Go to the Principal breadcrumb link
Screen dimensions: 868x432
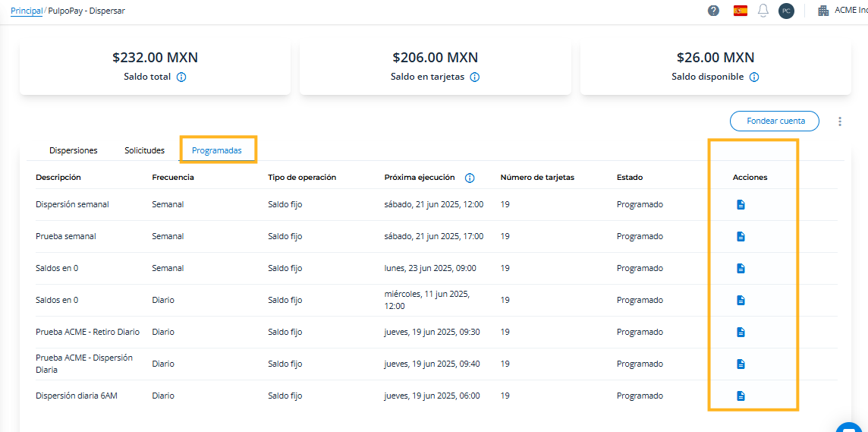point(27,11)
